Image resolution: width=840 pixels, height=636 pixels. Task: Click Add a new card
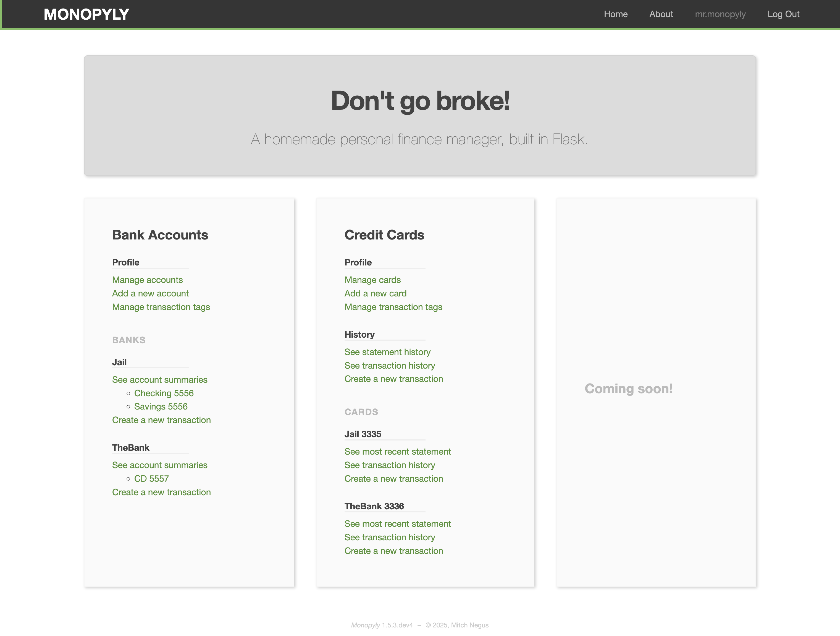pyautogui.click(x=375, y=293)
